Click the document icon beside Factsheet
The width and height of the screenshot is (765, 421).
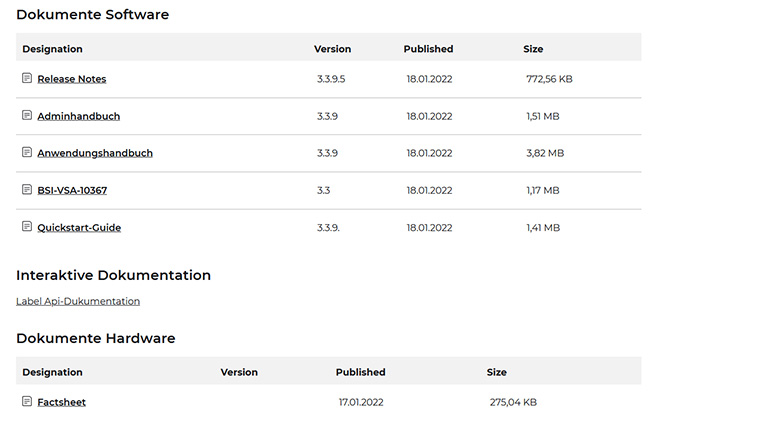tap(27, 401)
